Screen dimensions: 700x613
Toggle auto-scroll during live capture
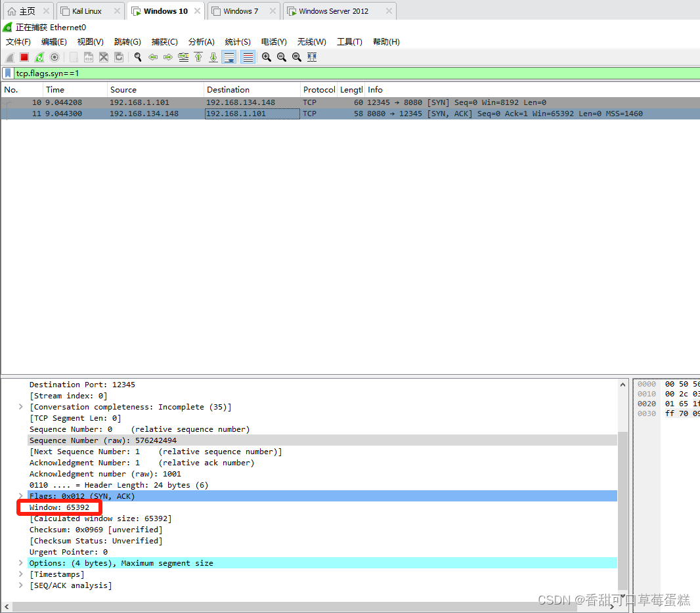click(x=229, y=57)
